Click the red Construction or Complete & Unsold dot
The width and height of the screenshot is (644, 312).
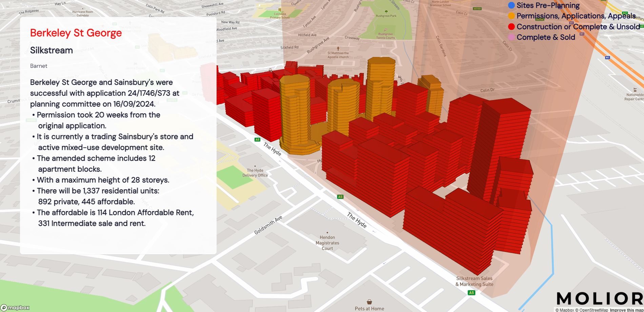[x=511, y=27]
